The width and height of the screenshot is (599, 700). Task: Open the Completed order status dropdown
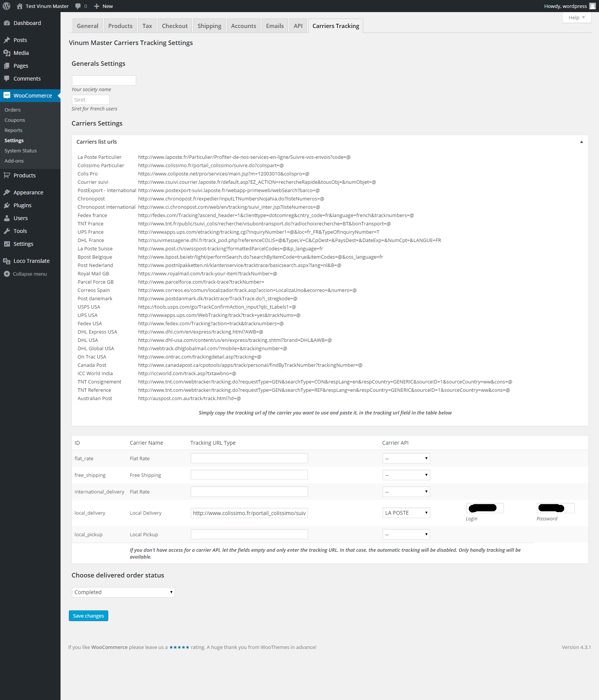coord(123,592)
